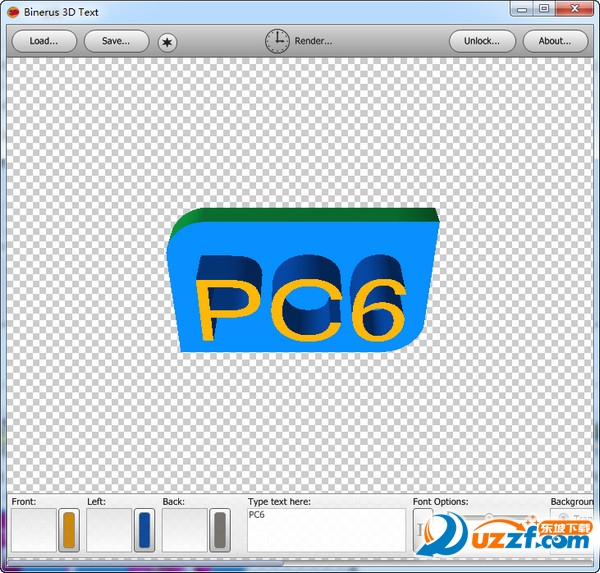The width and height of the screenshot is (600, 573).
Task: Open the About... dialog
Action: [555, 41]
